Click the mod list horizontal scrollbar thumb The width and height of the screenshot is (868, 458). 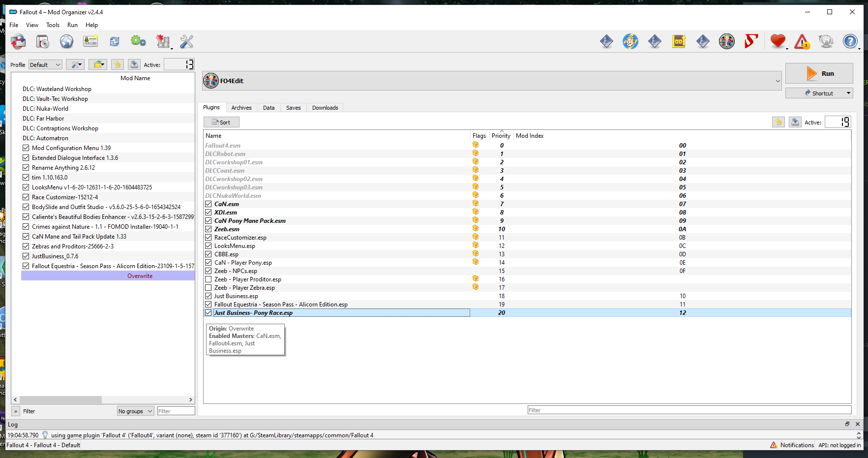tap(60, 399)
